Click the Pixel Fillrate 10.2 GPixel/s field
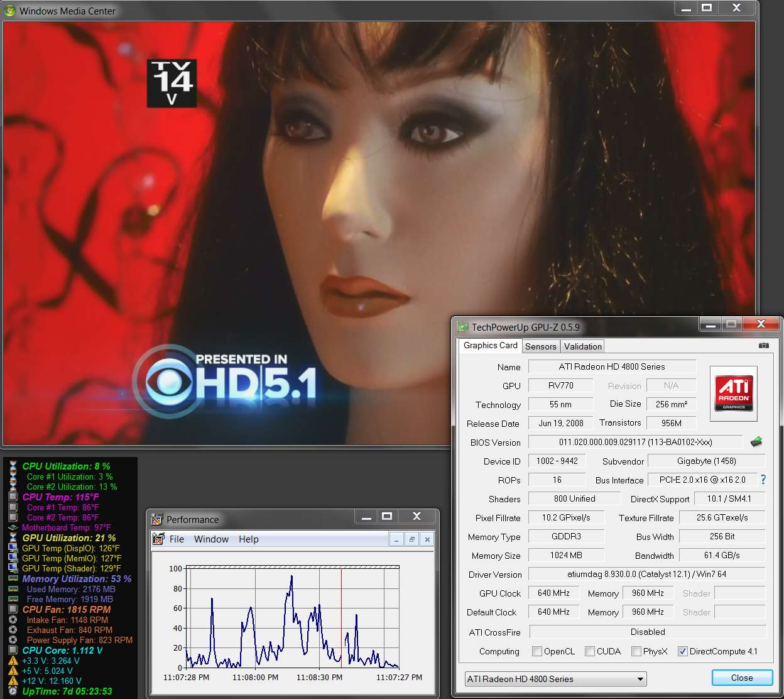The width and height of the screenshot is (784, 699). (566, 517)
